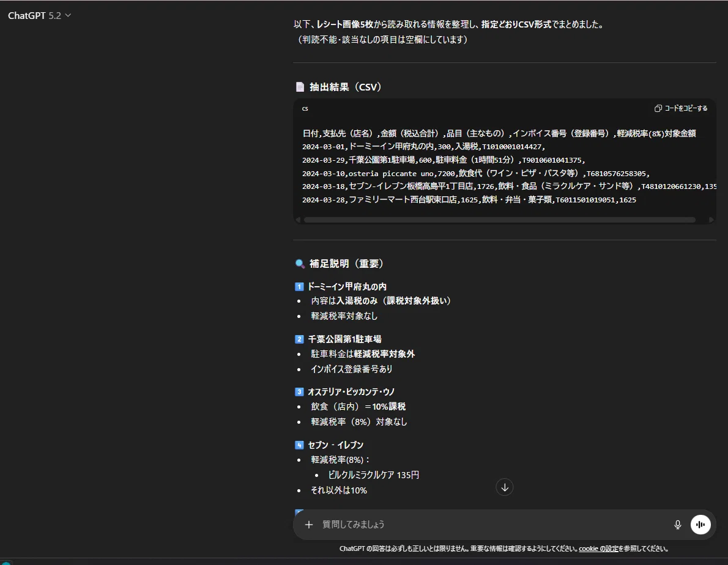Click the 補足説明（重要） heading
Image resolution: width=728 pixels, height=565 pixels.
(x=346, y=264)
